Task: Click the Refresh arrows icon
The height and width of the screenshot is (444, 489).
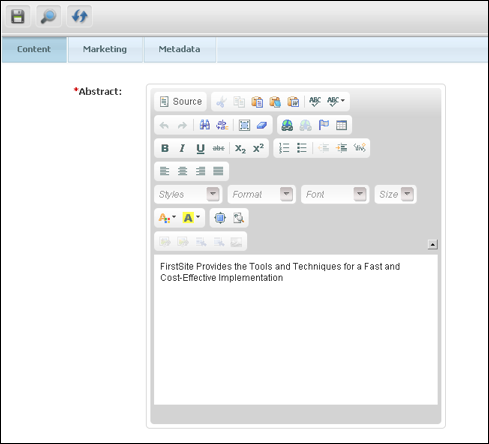Action: click(79, 16)
